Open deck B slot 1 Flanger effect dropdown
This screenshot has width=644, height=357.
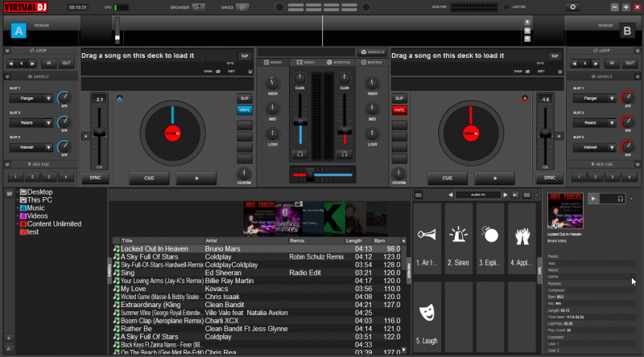[x=594, y=98]
